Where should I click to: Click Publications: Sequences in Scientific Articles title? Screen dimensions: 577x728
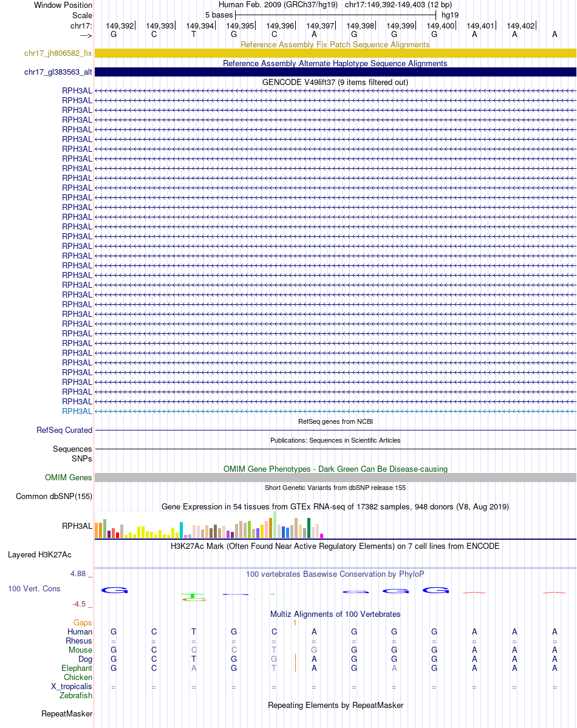[335, 440]
